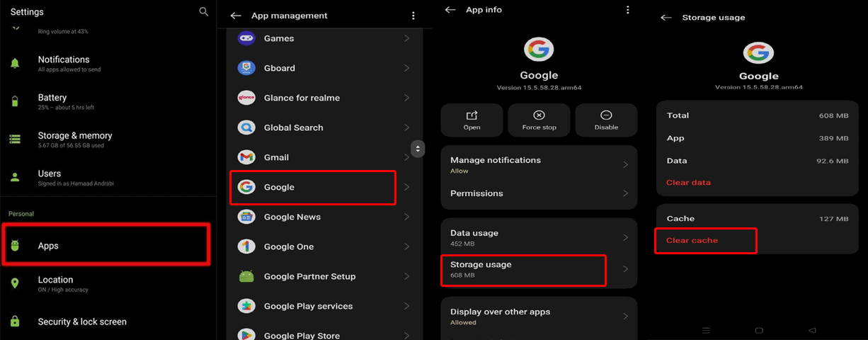This screenshot has width=868, height=340.
Task: Select Google Play services in app list
Action: (x=325, y=306)
